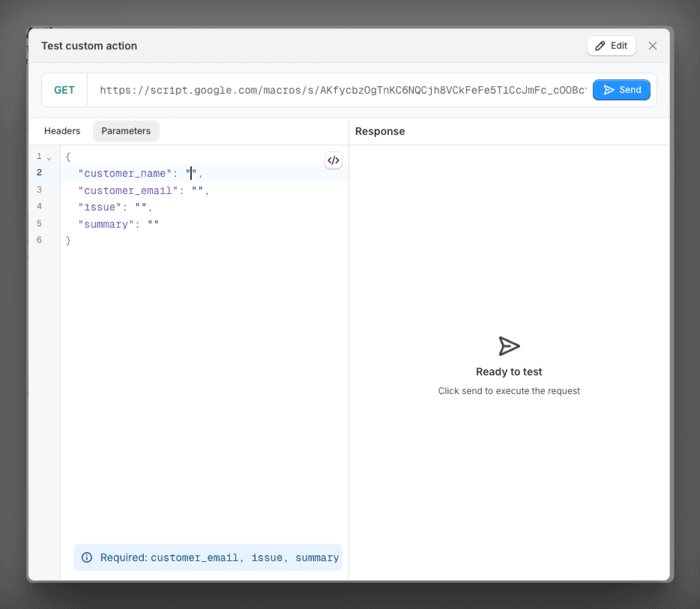Switch to the Headers tab

pos(62,131)
